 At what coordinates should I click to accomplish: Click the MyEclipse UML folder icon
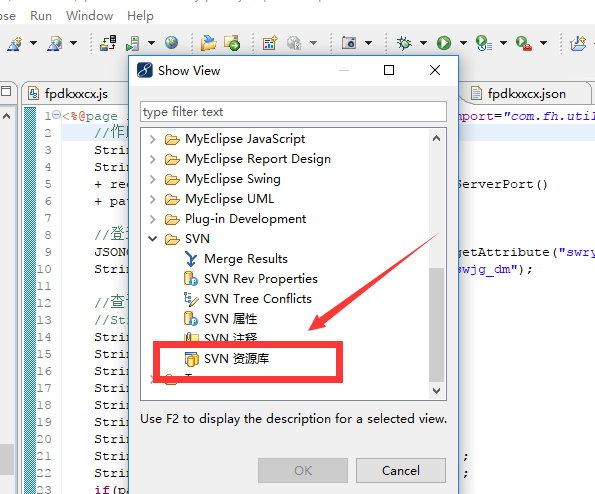[x=172, y=199]
